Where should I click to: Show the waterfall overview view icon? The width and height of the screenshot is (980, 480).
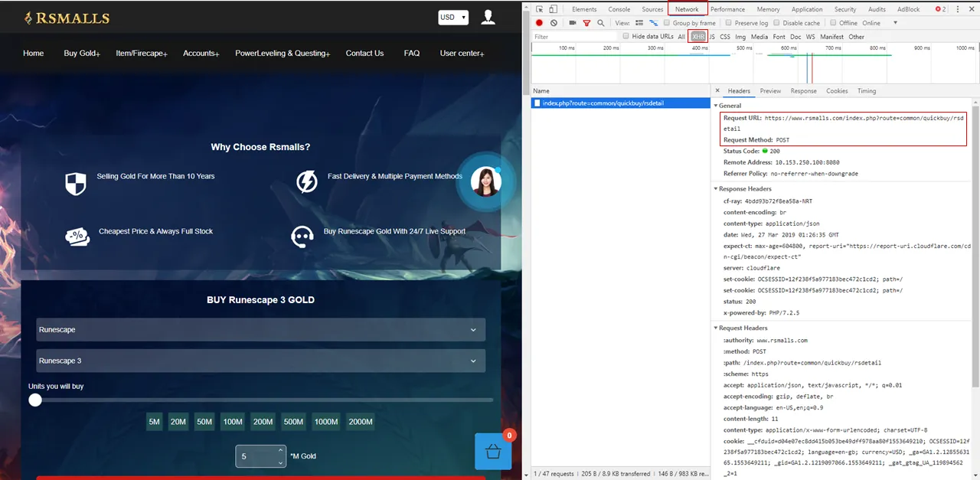[654, 23]
